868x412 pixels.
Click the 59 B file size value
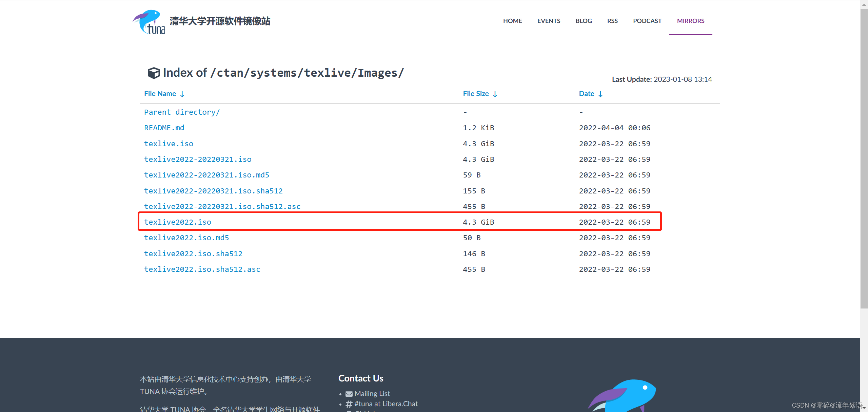click(x=472, y=175)
